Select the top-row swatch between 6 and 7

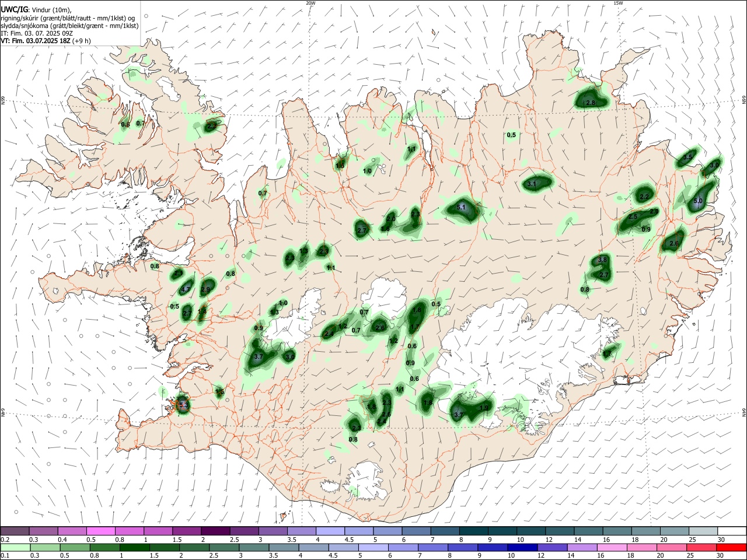pyautogui.click(x=417, y=531)
